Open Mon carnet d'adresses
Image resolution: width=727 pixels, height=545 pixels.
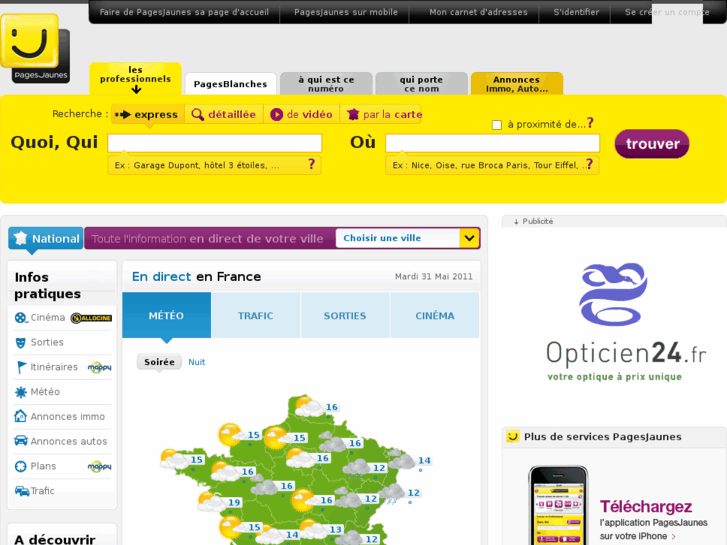click(x=478, y=12)
